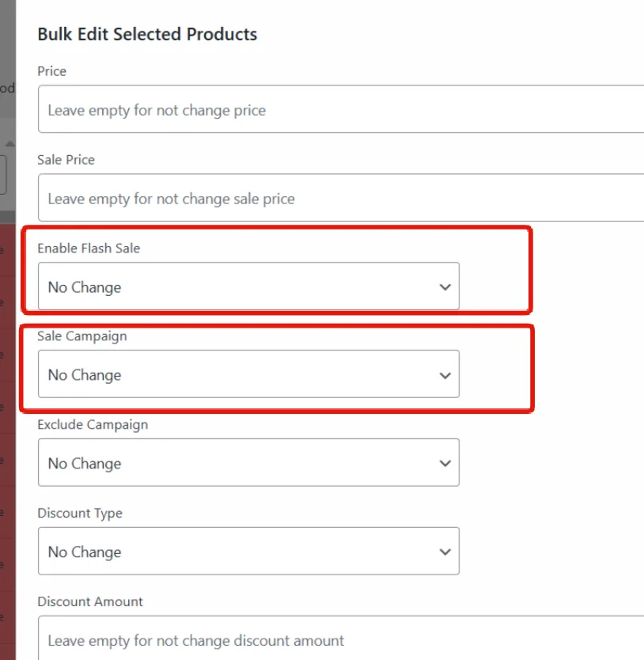Viewport: 644px width, 660px height.
Task: Click the Bulk Edit Selected Products heading
Action: (x=147, y=34)
